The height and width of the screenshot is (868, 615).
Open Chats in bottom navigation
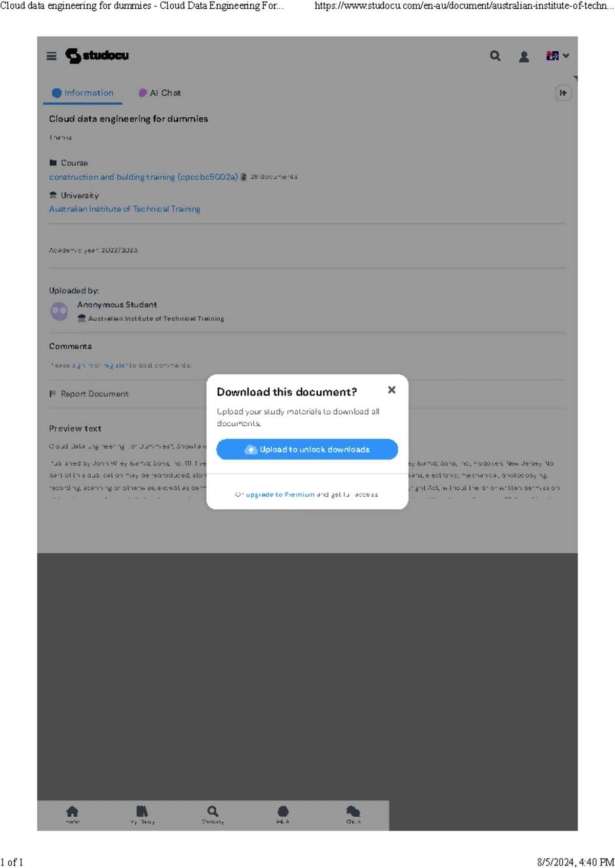coord(353,814)
